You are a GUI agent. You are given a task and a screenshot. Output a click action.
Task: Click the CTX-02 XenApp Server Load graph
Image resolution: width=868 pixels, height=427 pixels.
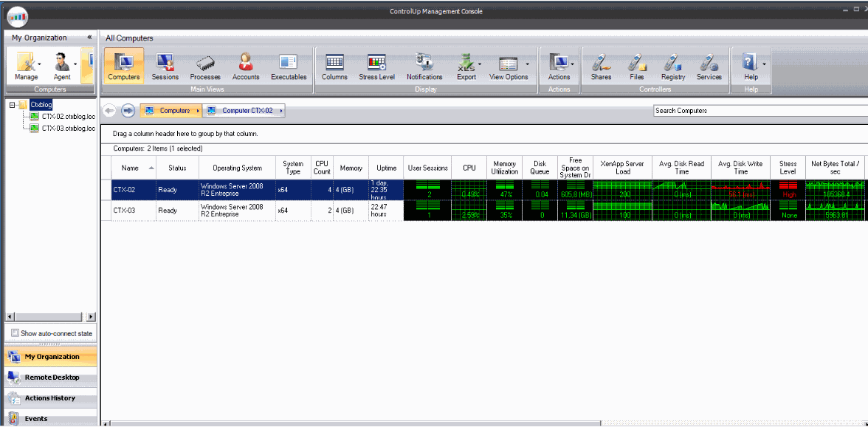click(623, 189)
